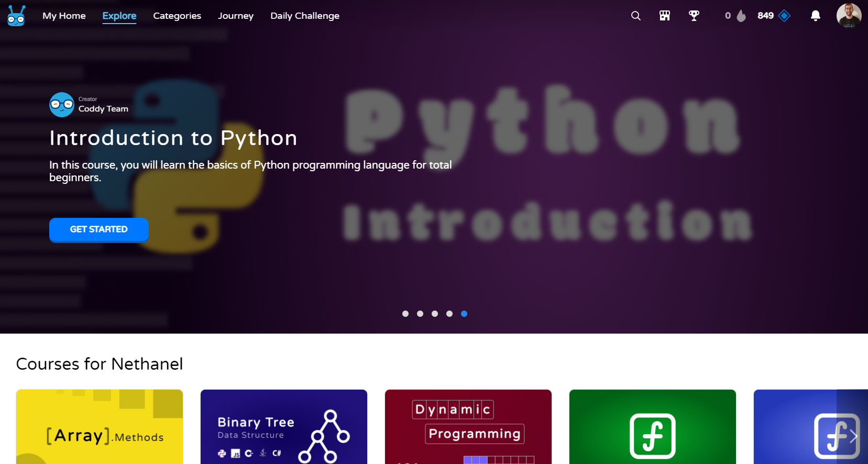Click the GET STARTED button
The image size is (868, 464).
99,229
